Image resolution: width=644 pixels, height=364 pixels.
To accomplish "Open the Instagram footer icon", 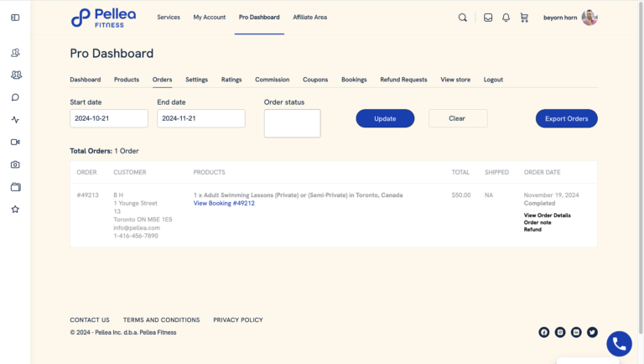I will click(560, 332).
